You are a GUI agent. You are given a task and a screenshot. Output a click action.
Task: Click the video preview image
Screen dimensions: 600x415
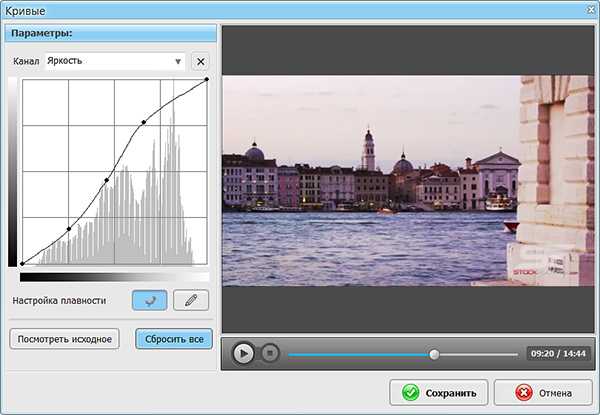point(408,181)
